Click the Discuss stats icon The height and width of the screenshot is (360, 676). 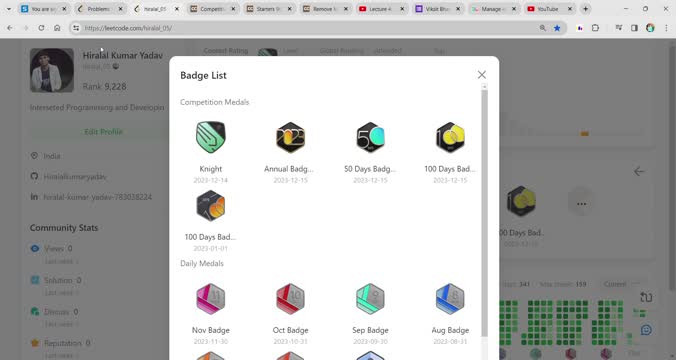[35, 311]
